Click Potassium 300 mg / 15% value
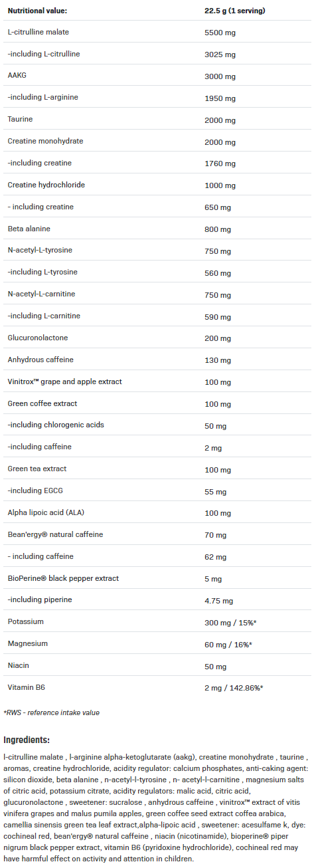This screenshot has width=314, height=868. pos(230,622)
